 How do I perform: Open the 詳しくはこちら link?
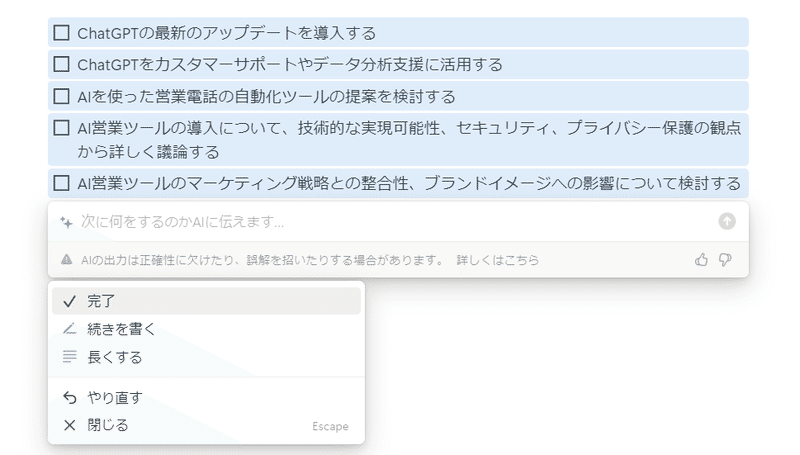498,260
